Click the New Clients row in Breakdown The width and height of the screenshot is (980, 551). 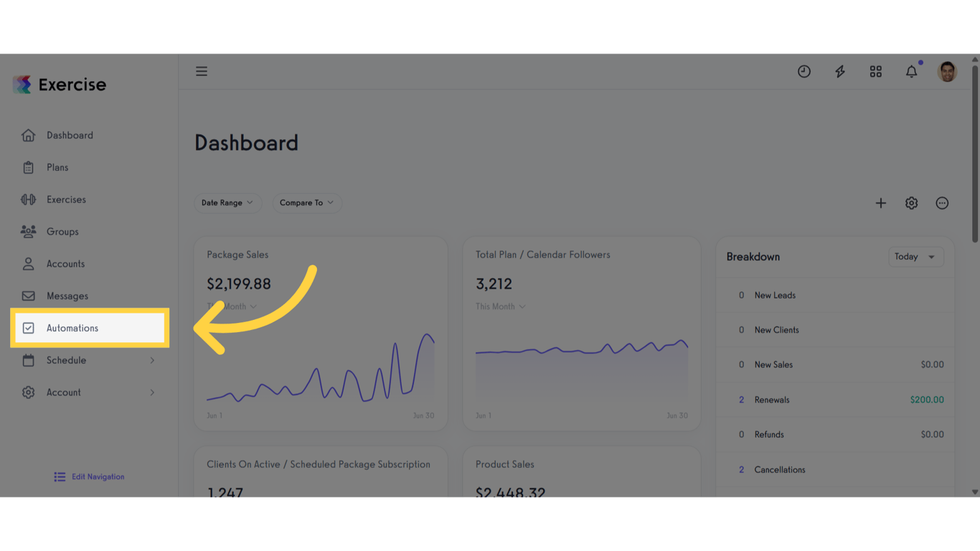[x=835, y=330]
